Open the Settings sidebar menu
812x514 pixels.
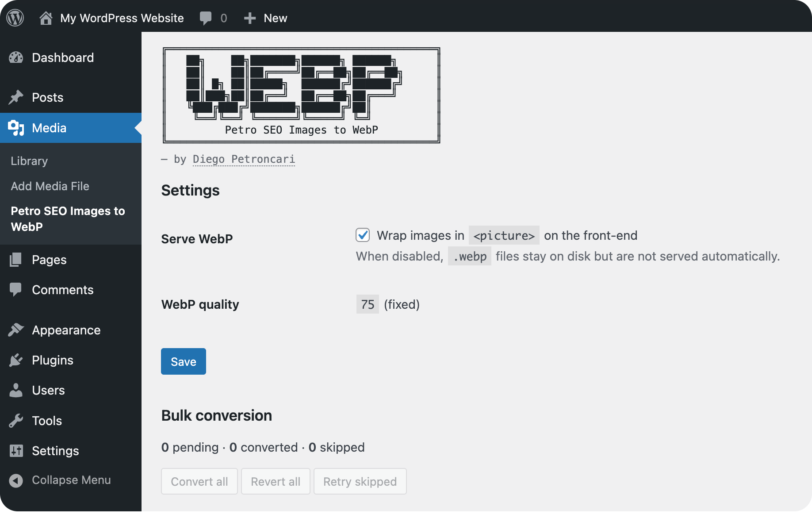(55, 451)
